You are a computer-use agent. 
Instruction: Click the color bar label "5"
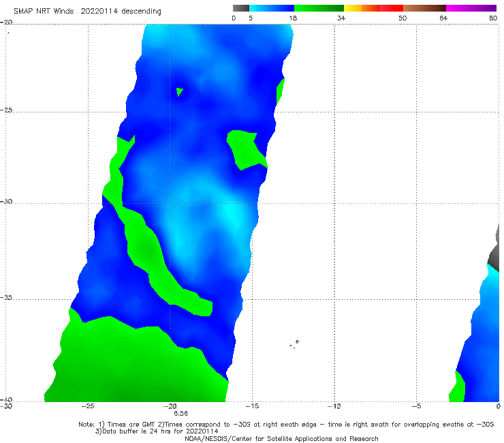coord(251,18)
